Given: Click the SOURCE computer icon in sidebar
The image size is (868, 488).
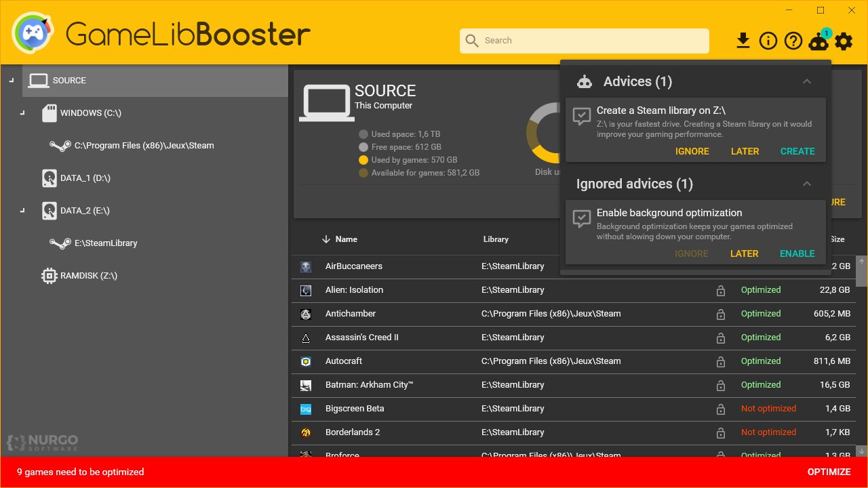Looking at the screenshot, I should click(x=38, y=80).
